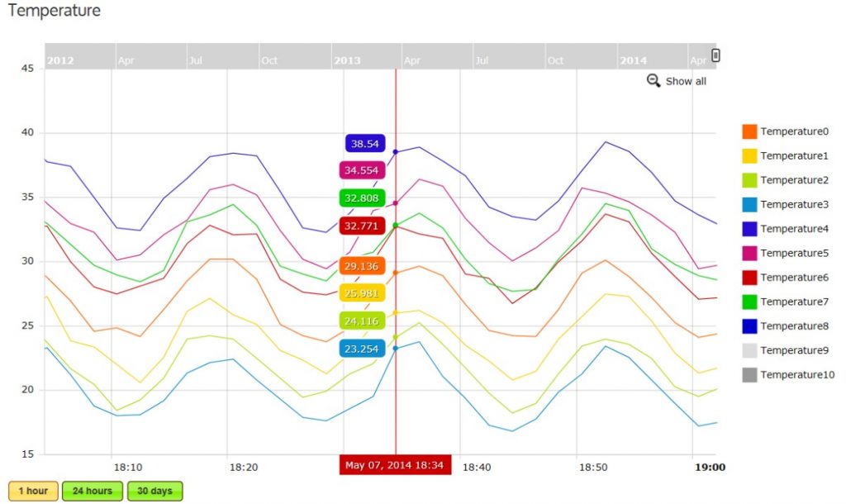Grab the scrollbar grip handle at top right

pos(715,55)
